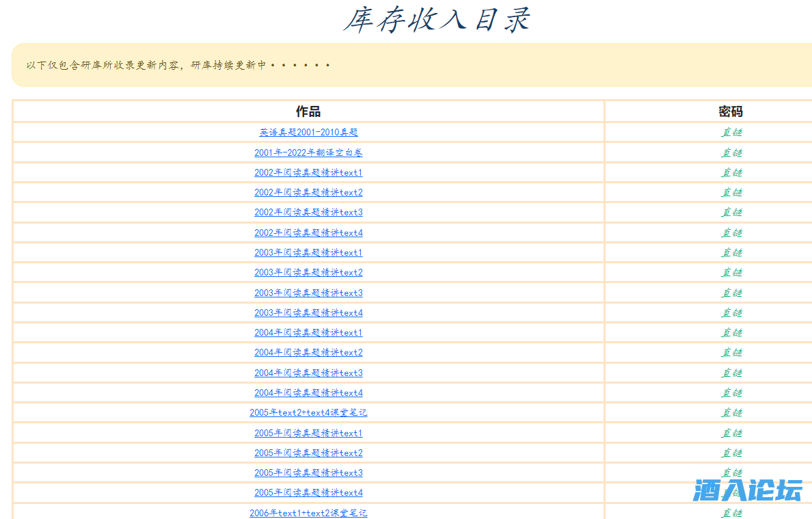Click 直链 for 2002年阅读真题精讲text2 row
This screenshot has height=519, width=812.
click(x=731, y=193)
